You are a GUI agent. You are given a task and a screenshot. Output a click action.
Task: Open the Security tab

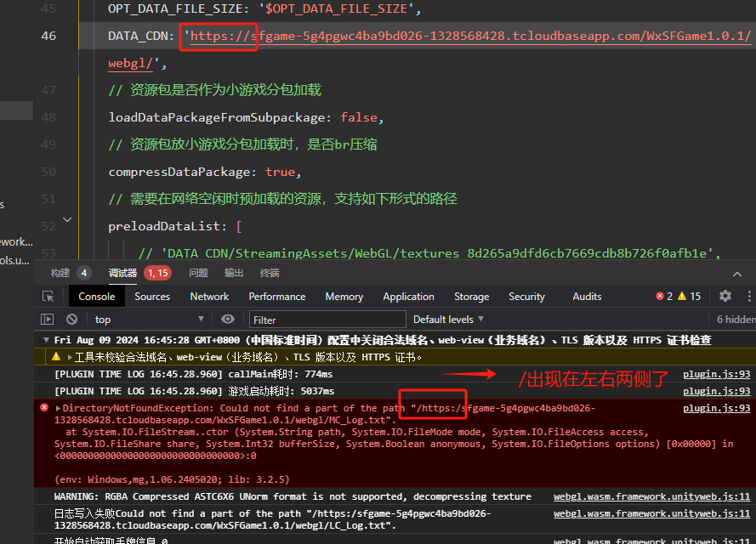[526, 297]
